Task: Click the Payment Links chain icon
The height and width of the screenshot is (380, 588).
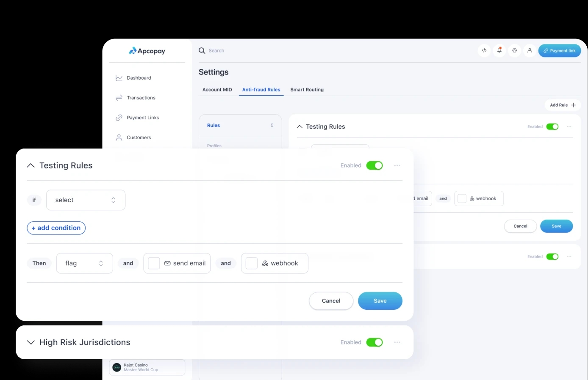Action: (119, 118)
